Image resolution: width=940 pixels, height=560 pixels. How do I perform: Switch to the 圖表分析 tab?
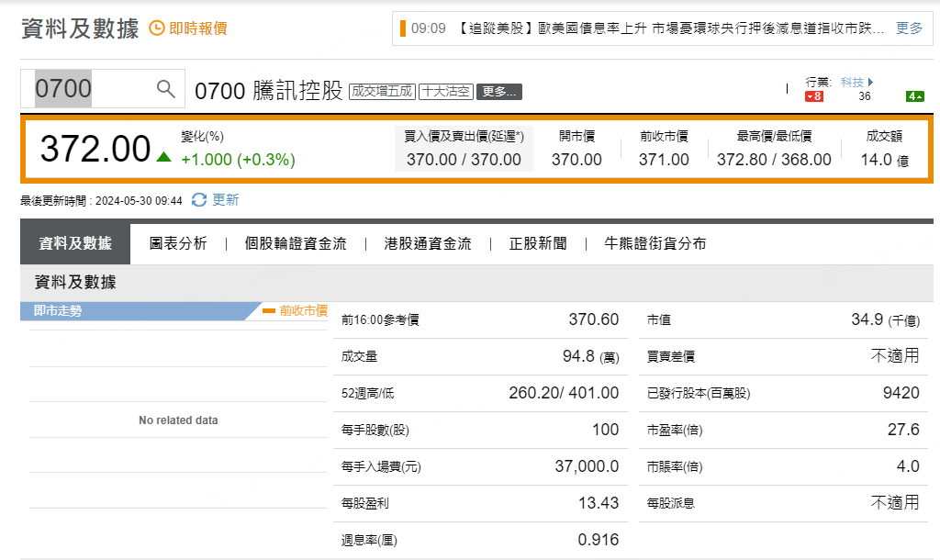click(x=178, y=243)
